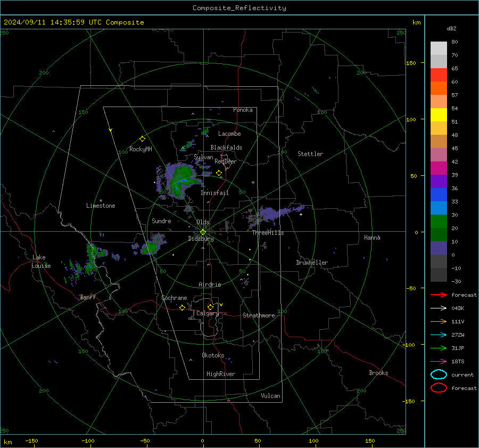Click the dBZ legend heading

pyautogui.click(x=451, y=28)
